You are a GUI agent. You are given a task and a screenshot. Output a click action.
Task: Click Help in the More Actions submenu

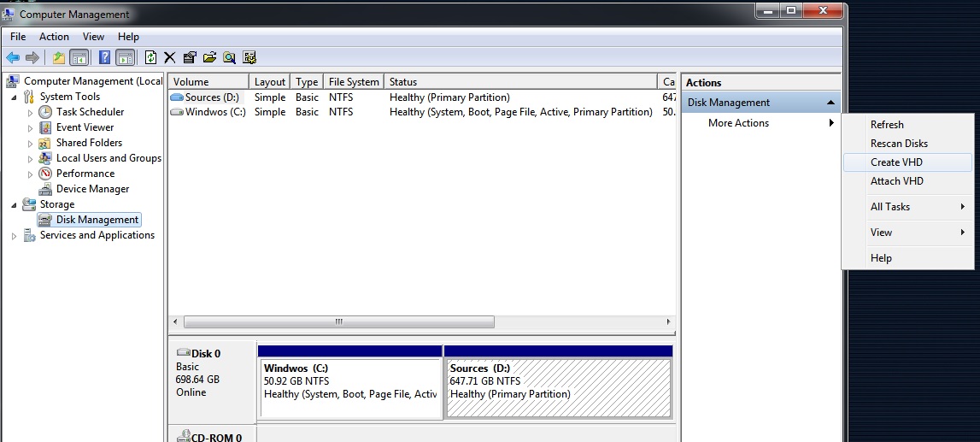click(x=907, y=257)
